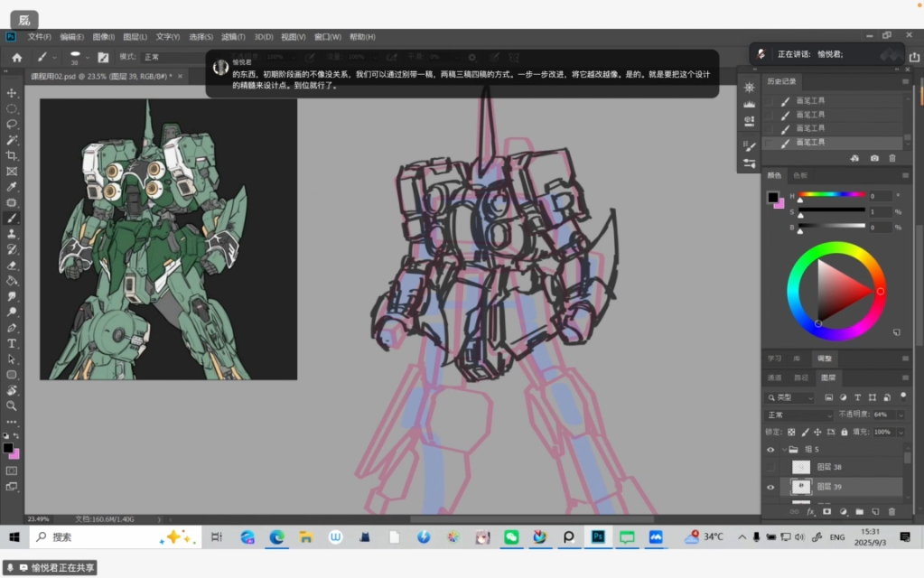Open Windows search box

point(115,537)
